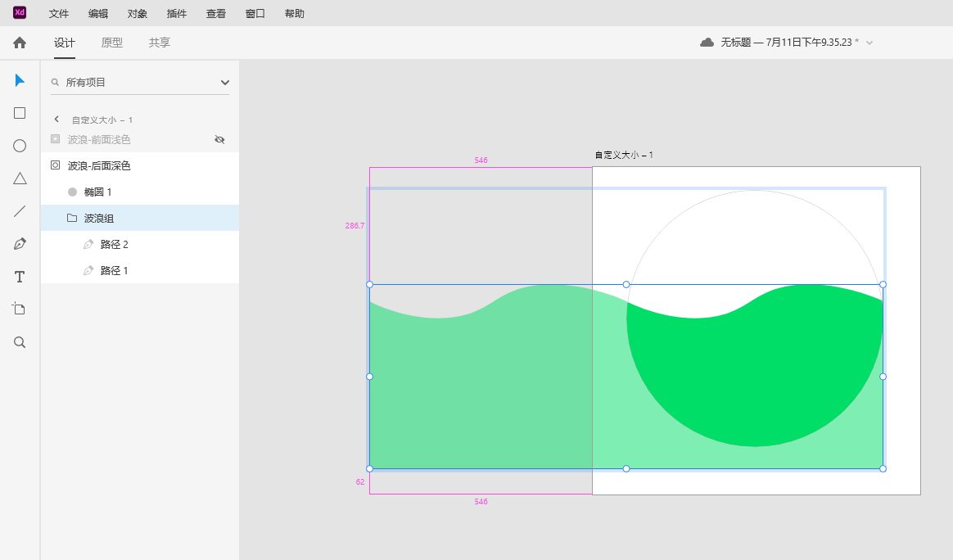Activate the Zoom magnifier tool
The height and width of the screenshot is (560, 953).
click(x=20, y=342)
